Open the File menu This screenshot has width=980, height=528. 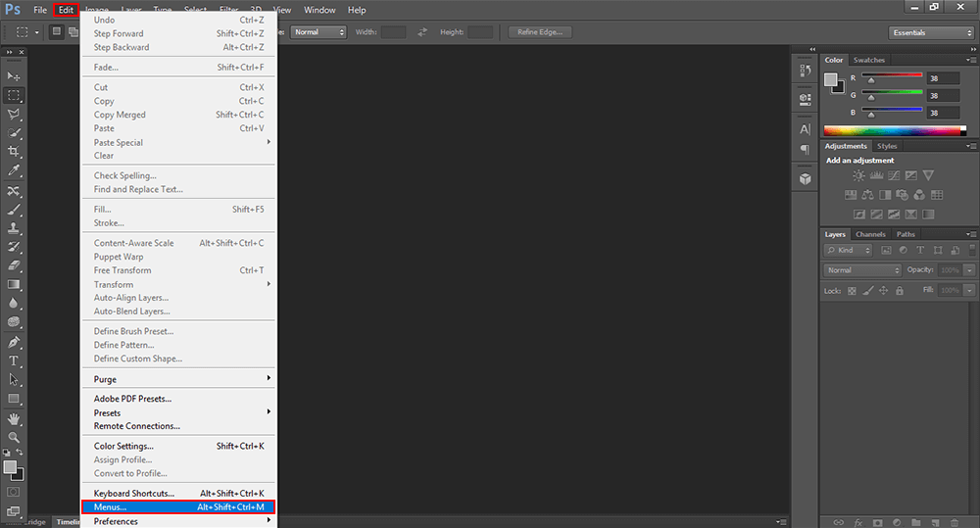[x=40, y=10]
